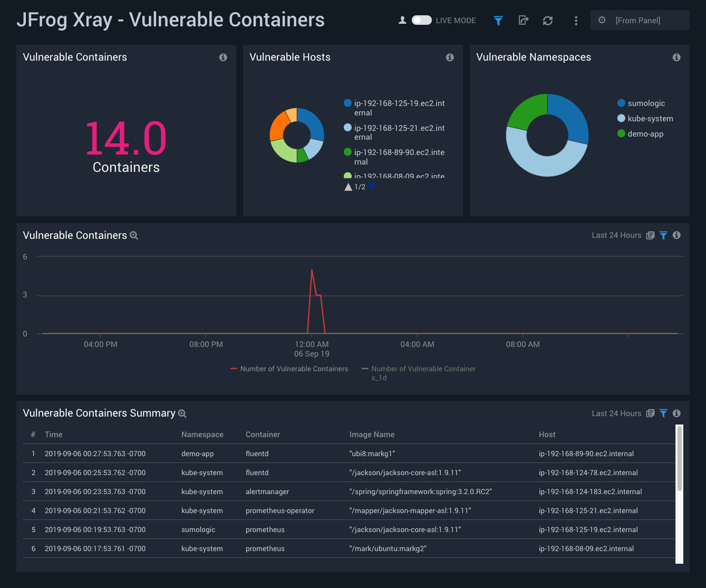The height and width of the screenshot is (588, 706).
Task: Go to next page of hosts legend
Action: coord(372,187)
